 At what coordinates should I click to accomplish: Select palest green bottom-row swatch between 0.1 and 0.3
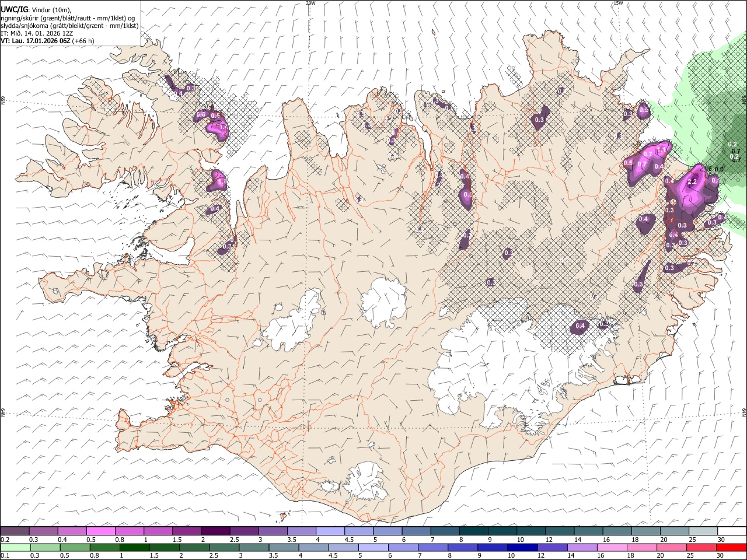coord(15,547)
